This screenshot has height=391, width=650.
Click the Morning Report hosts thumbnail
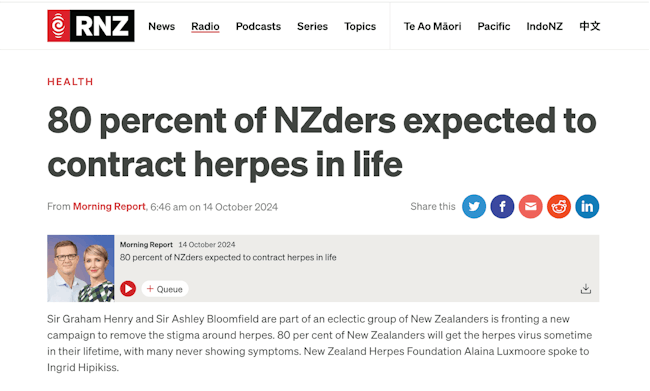80,268
